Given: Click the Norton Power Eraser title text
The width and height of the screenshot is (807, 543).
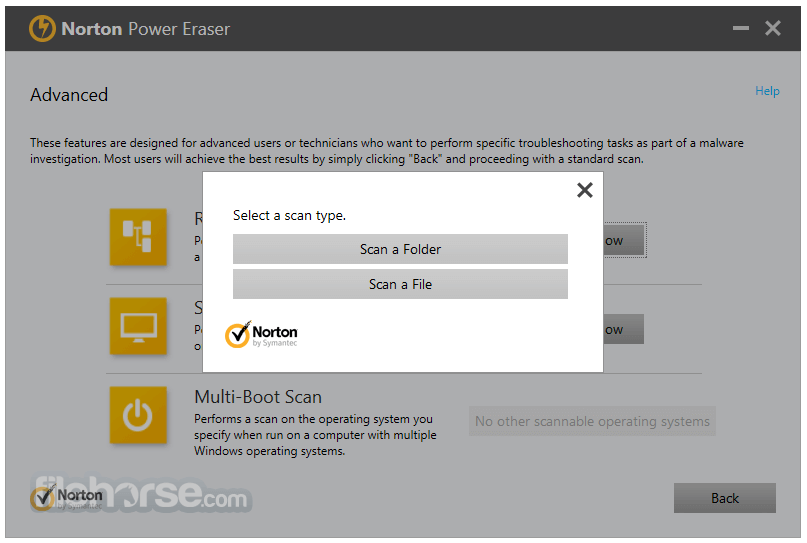Looking at the screenshot, I should click(146, 29).
